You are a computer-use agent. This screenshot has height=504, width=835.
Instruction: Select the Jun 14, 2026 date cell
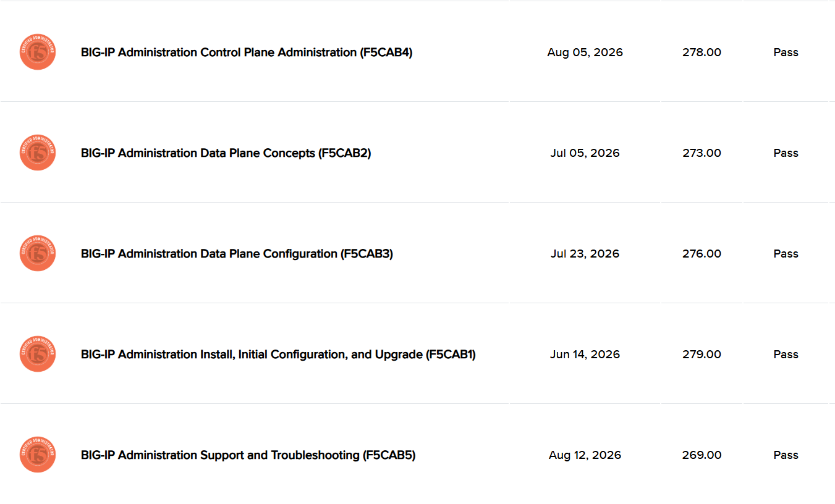(585, 355)
